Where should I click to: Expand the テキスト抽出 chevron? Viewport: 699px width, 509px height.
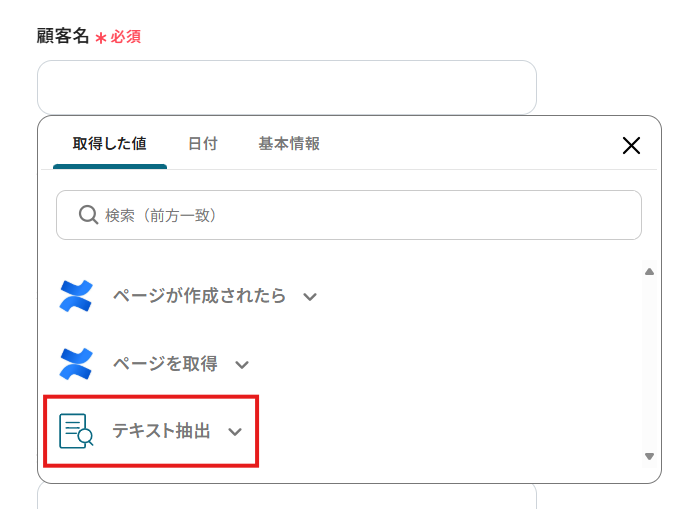235,432
